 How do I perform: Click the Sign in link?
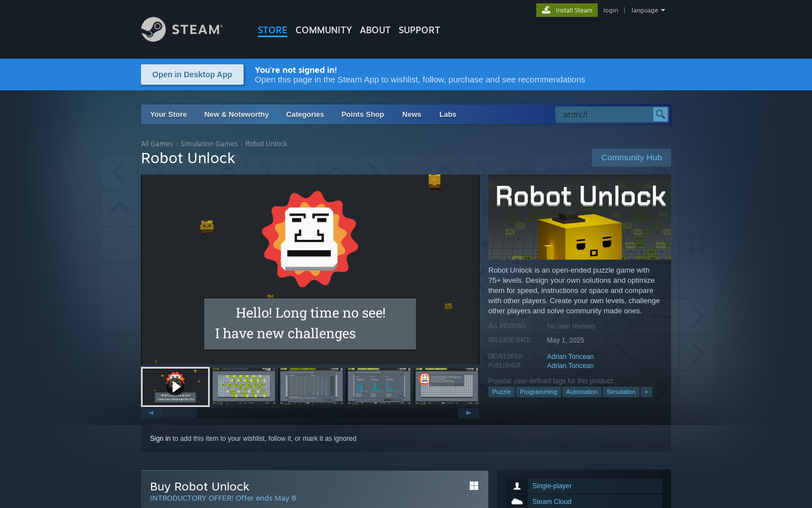click(160, 439)
